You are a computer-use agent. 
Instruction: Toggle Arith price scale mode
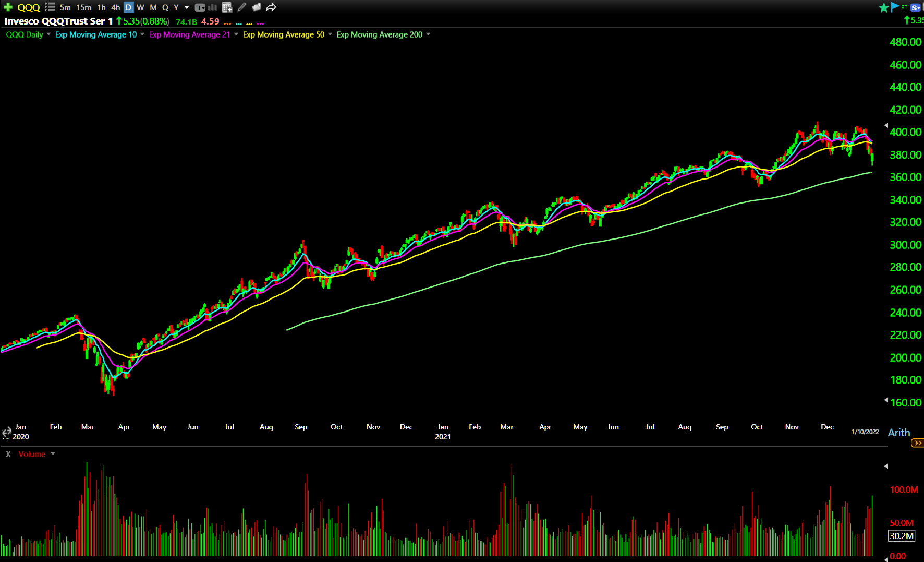pyautogui.click(x=898, y=433)
